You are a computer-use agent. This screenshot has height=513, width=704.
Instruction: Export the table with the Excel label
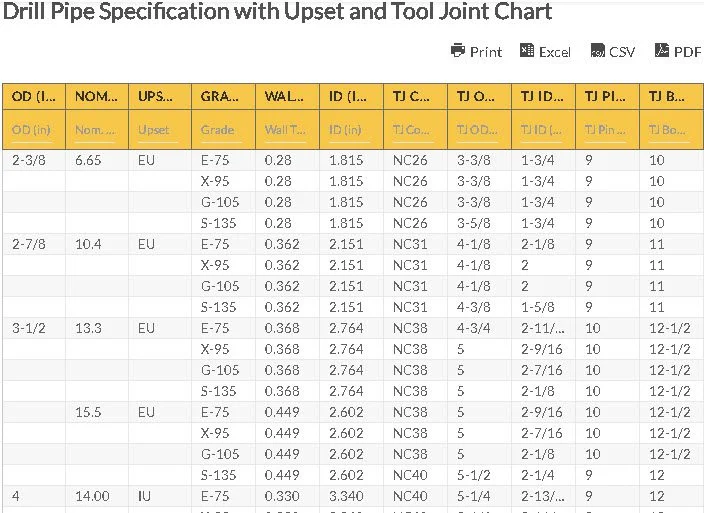coord(555,52)
